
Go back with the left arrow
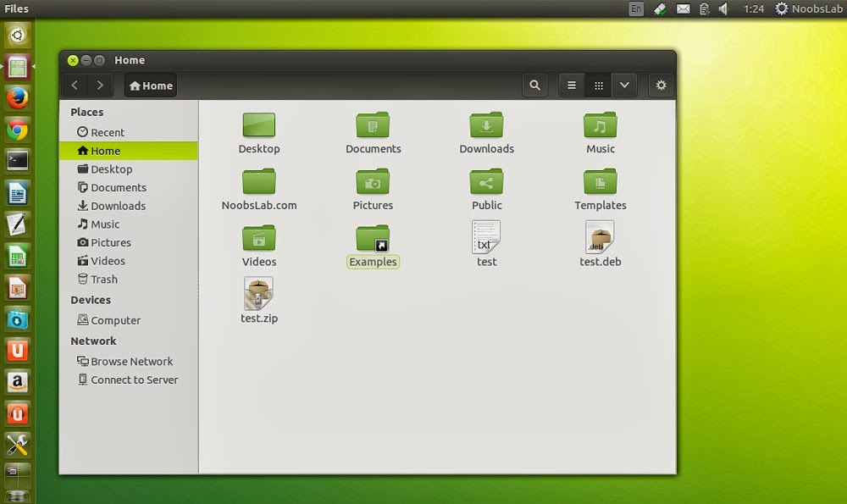75,86
